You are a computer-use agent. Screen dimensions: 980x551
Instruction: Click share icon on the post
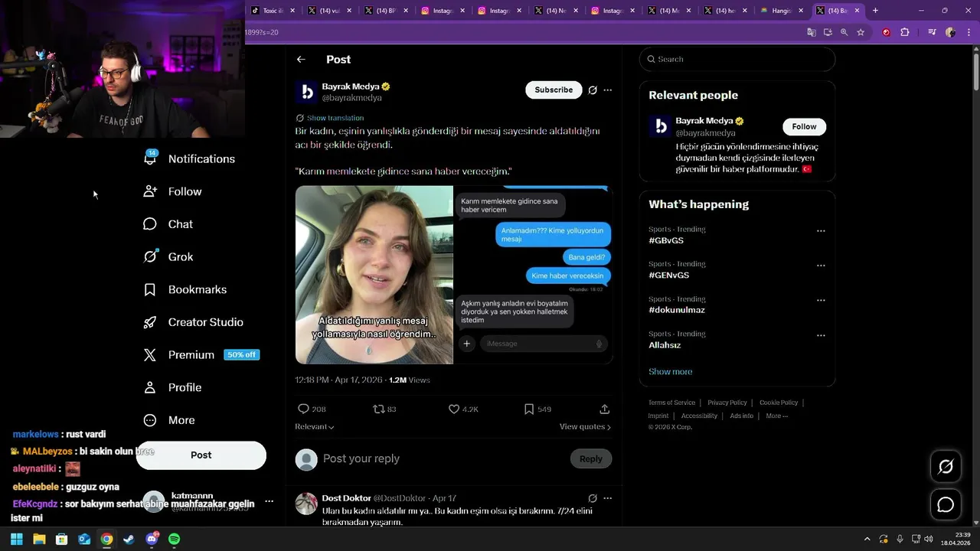pos(604,409)
